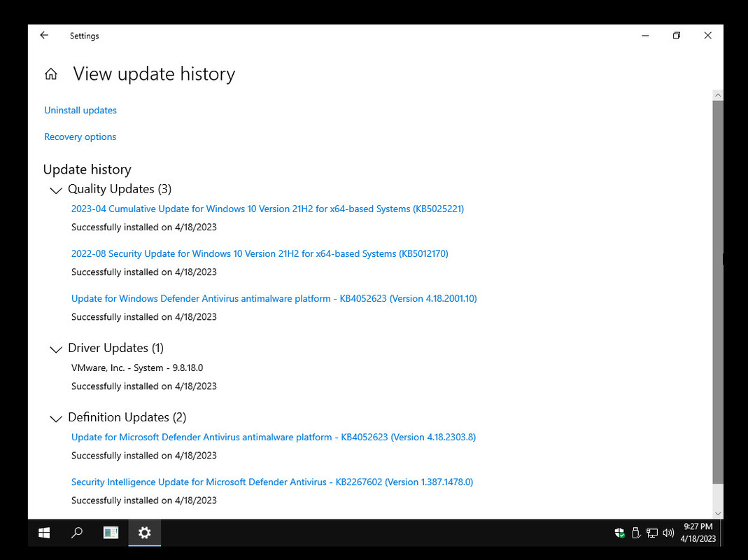Viewport: 748px width, 560px height.
Task: Click the View update history title
Action: pos(154,74)
